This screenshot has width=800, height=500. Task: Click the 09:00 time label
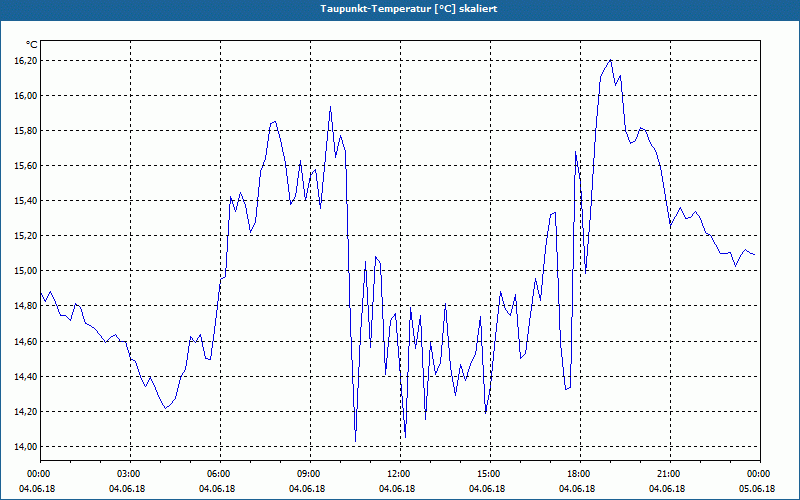tap(310, 474)
